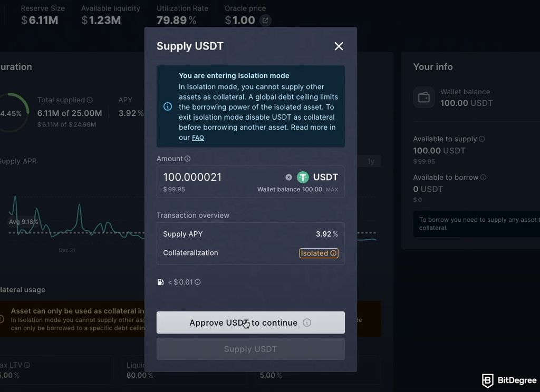
Task: Click info icon beside Max LTV
Action: pyautogui.click(x=27, y=365)
